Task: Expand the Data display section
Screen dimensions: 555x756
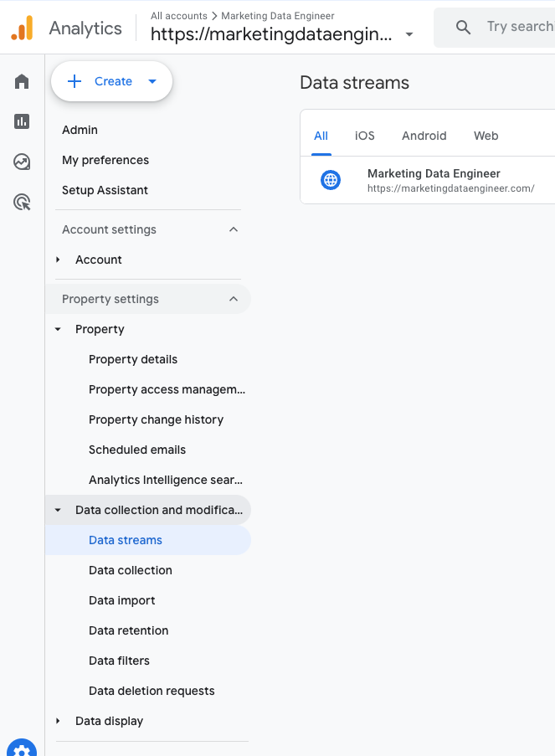Action: pyautogui.click(x=57, y=721)
